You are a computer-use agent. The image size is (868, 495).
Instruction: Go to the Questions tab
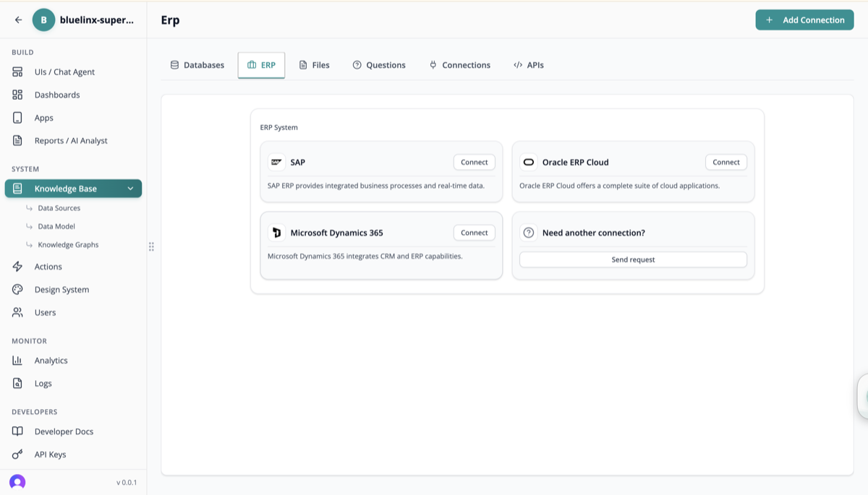click(x=379, y=65)
